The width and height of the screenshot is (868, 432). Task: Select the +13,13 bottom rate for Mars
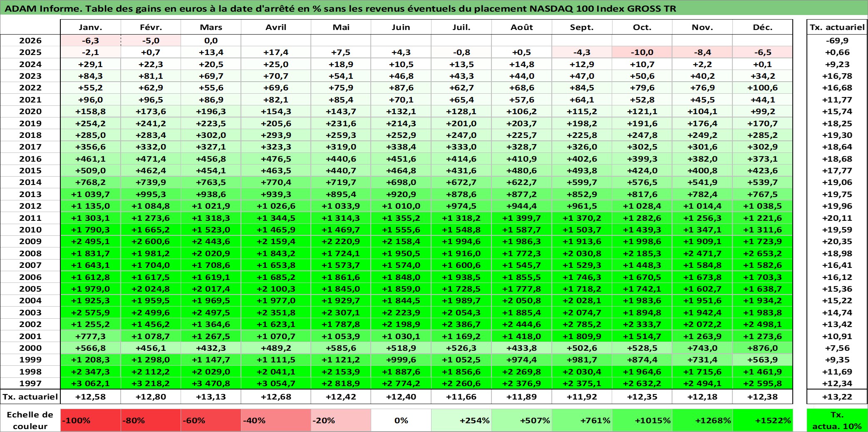coord(211,397)
